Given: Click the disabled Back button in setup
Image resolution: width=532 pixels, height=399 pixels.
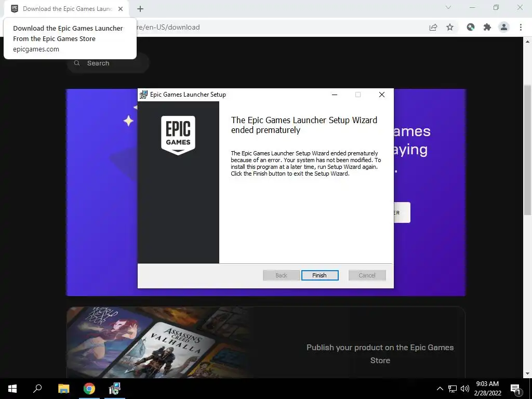Looking at the screenshot, I should click(x=281, y=275).
